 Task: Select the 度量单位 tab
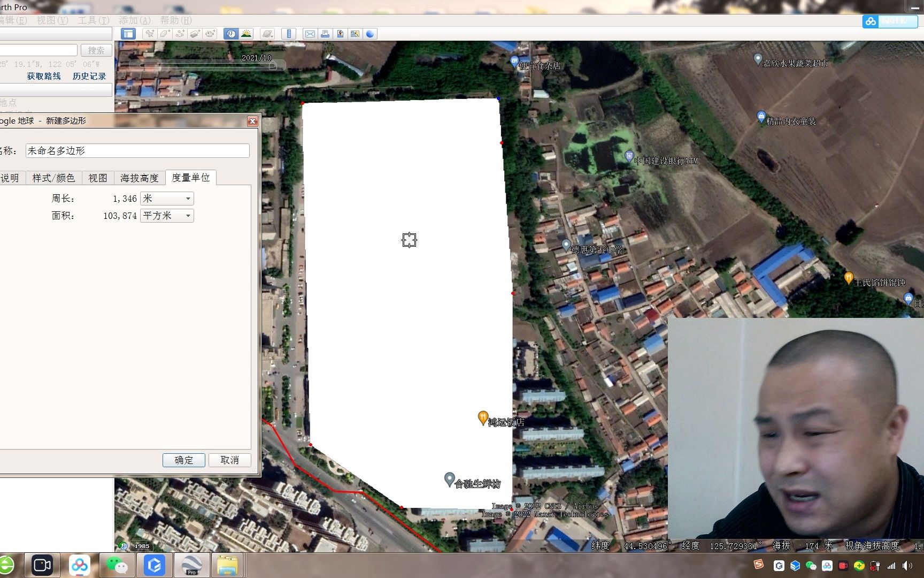191,177
